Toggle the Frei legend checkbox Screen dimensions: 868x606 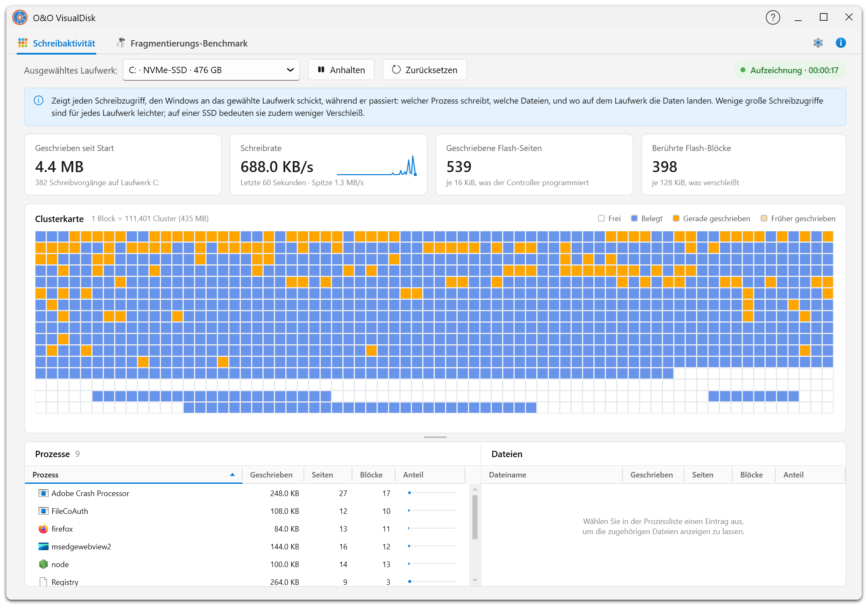coord(601,218)
